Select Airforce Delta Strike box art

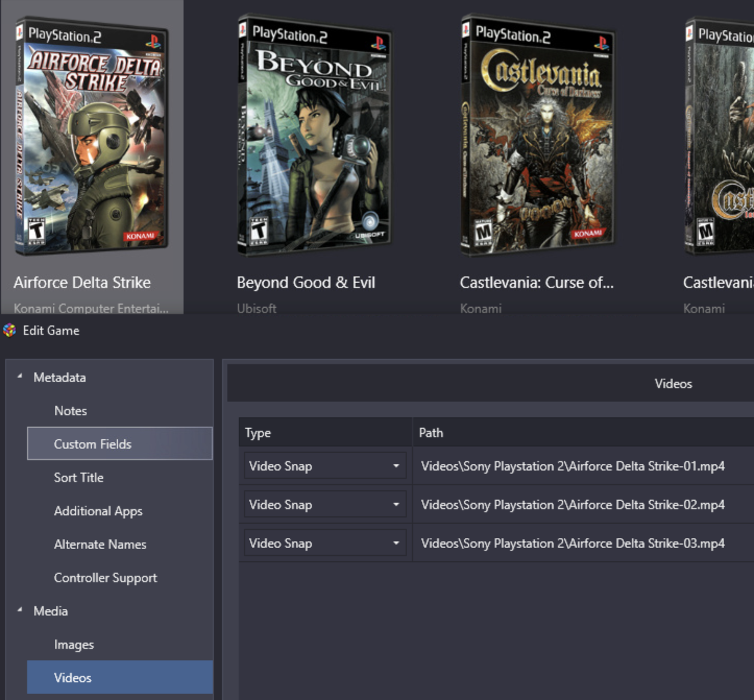click(x=91, y=136)
